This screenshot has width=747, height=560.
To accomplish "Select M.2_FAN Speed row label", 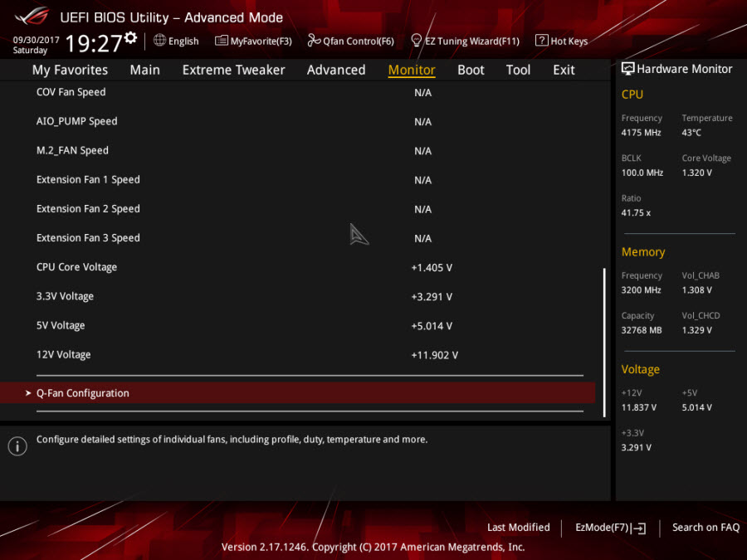I will tap(72, 150).
